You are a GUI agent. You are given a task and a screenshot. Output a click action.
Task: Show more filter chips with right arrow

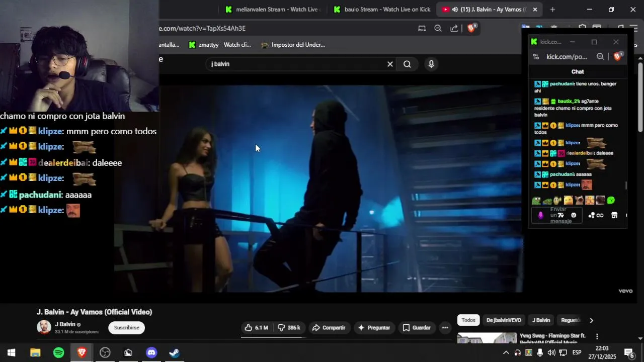pos(591,320)
